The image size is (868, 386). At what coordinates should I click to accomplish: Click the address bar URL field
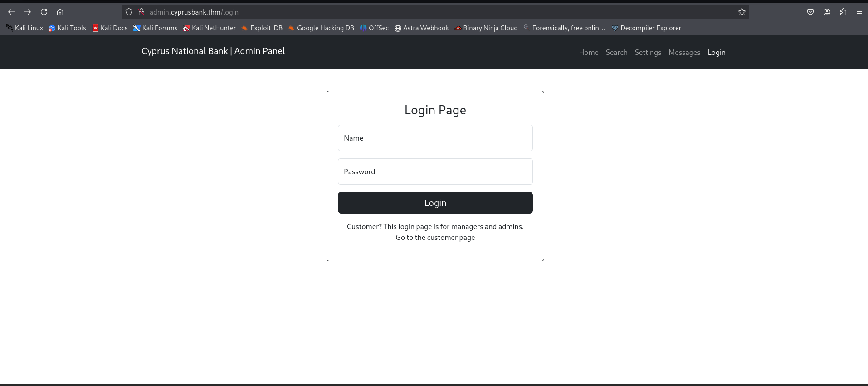tap(435, 12)
